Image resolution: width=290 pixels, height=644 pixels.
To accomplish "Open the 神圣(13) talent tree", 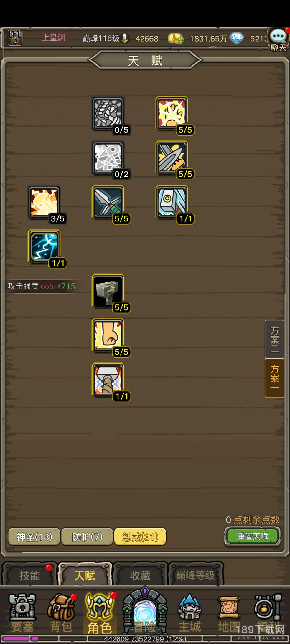I will click(x=34, y=537).
